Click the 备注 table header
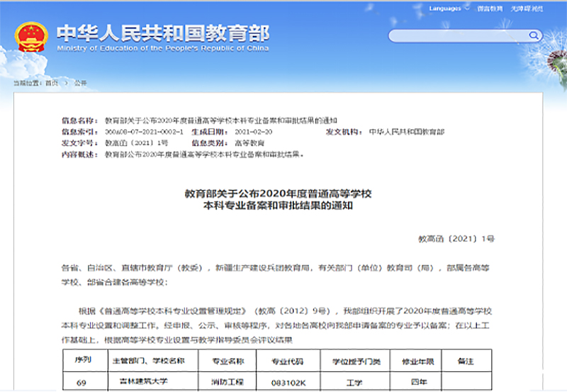 (x=466, y=361)
